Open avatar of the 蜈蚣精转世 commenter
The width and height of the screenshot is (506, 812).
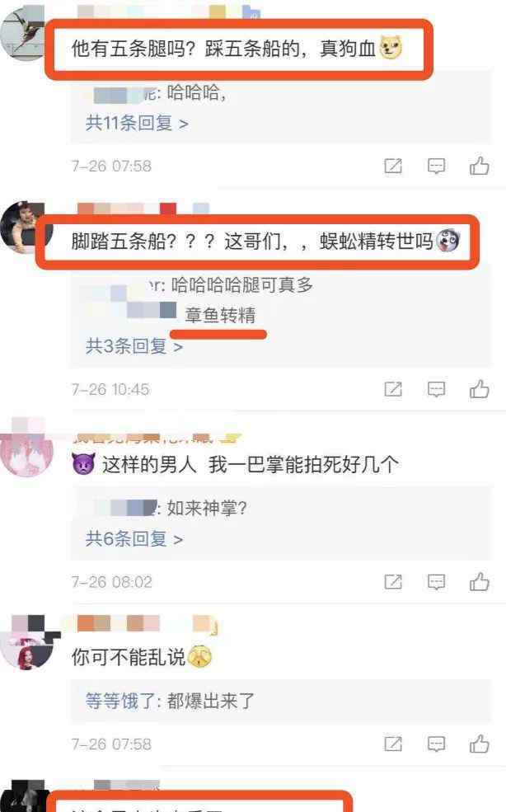23,228
